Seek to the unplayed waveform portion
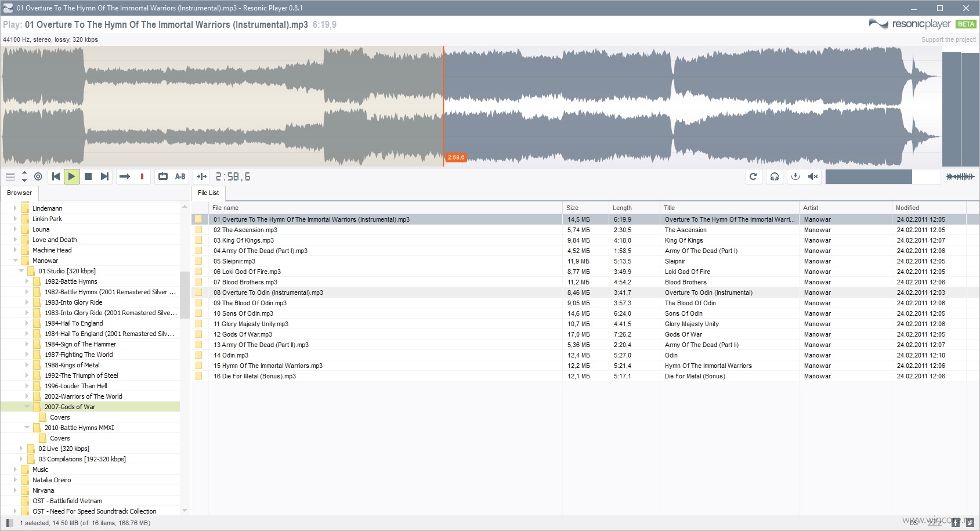The height and width of the screenshot is (531, 980). (x=692, y=107)
